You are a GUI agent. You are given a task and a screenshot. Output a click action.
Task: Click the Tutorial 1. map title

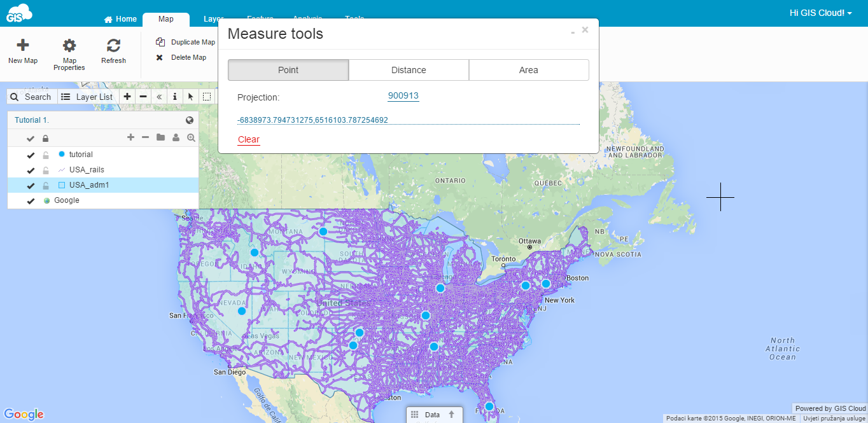click(x=32, y=120)
